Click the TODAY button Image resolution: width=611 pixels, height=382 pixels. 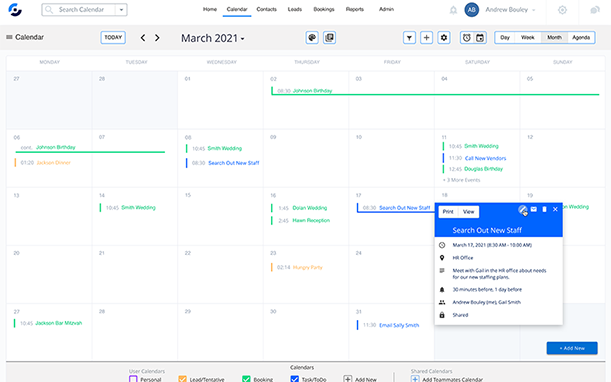tap(113, 37)
